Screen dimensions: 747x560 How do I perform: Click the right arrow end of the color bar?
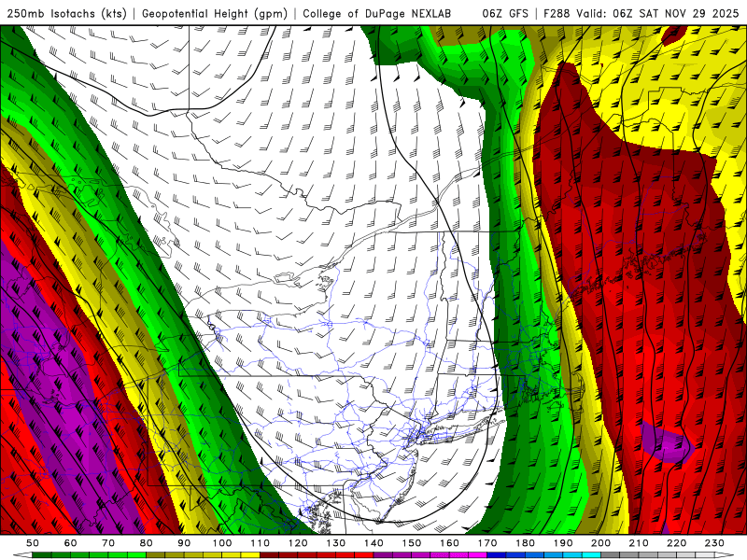click(x=725, y=554)
